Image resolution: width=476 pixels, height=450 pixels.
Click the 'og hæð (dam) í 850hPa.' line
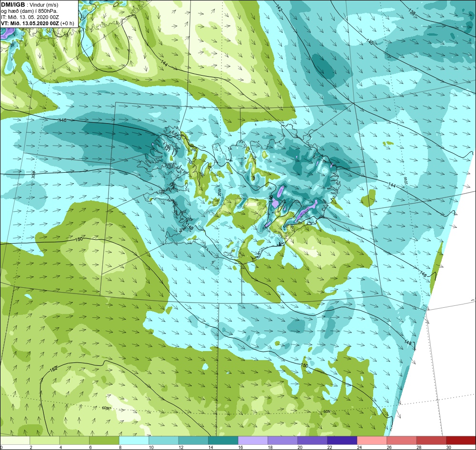click(x=29, y=11)
